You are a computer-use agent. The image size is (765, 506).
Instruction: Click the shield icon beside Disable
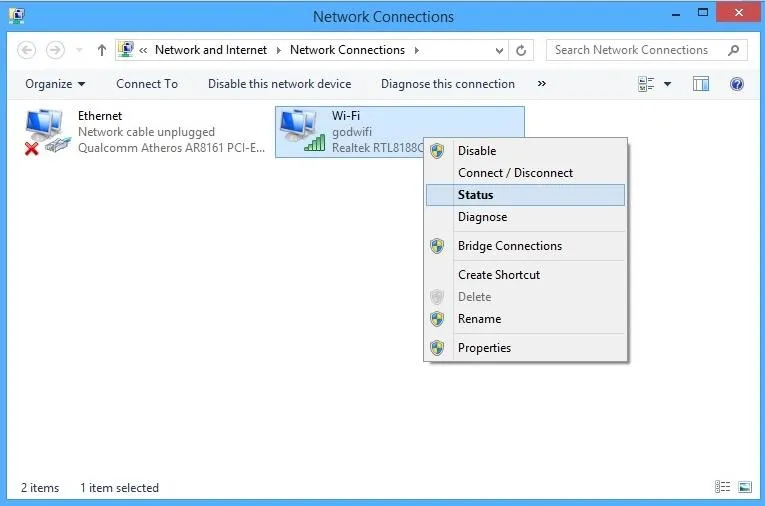(437, 151)
